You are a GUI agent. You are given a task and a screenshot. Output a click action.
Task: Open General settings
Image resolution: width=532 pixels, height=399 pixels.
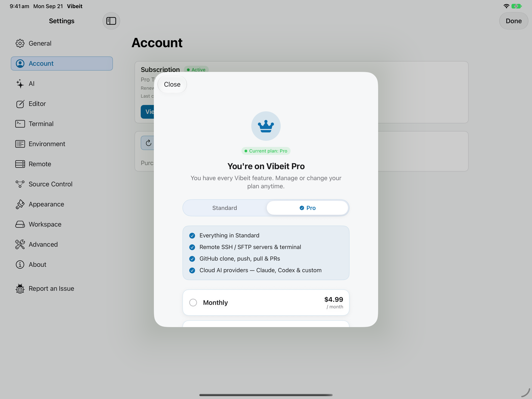pyautogui.click(x=62, y=43)
